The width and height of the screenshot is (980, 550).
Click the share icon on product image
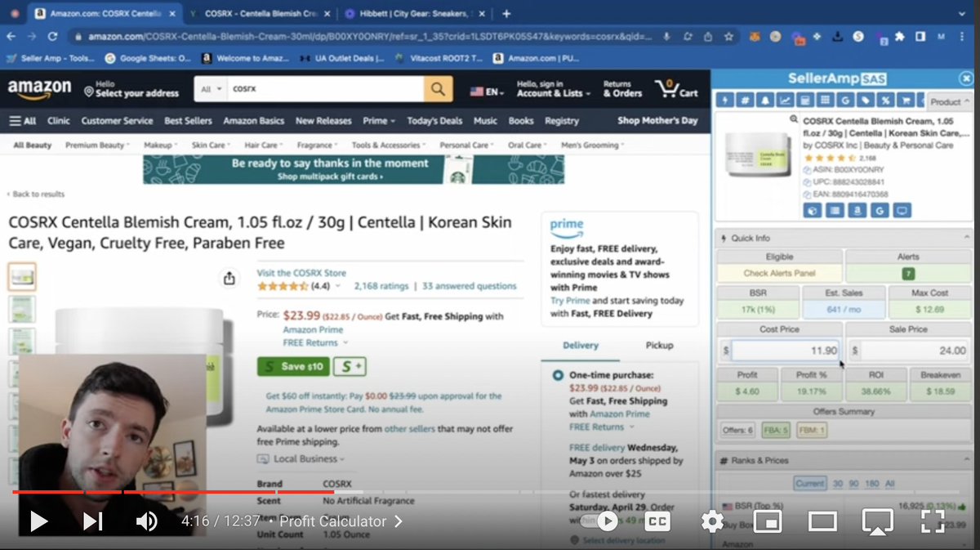[x=229, y=279]
